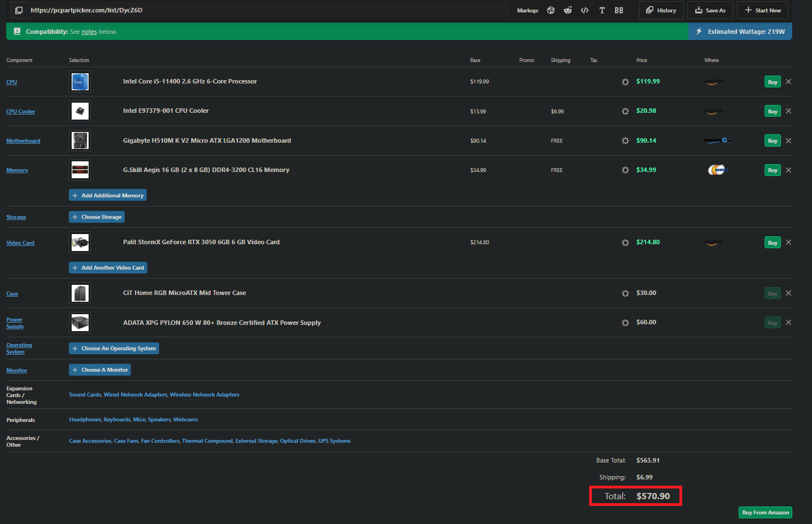This screenshot has height=524, width=812.
Task: Copy the parts list permalink icon
Action: (x=19, y=10)
